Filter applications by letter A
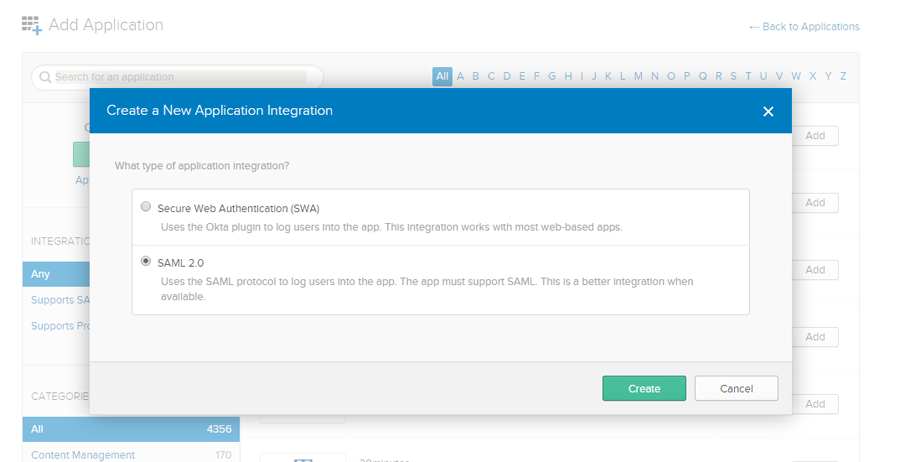The image size is (900, 462). click(461, 76)
